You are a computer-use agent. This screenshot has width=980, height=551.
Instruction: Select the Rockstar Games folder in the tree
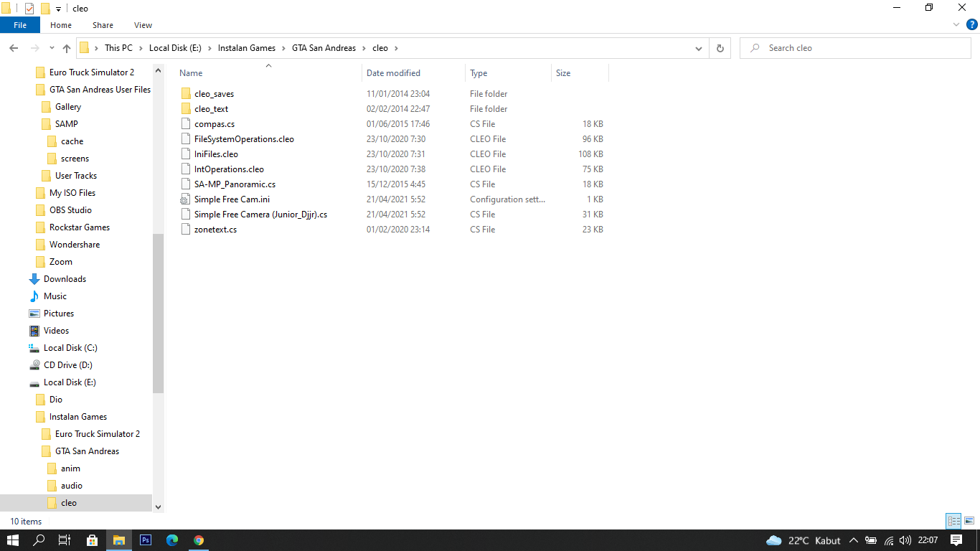pyautogui.click(x=72, y=227)
